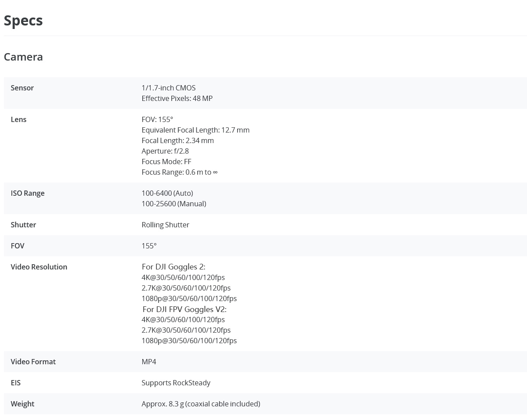Click the Specs page heading
The width and height of the screenshot is (527, 420).
click(x=23, y=21)
